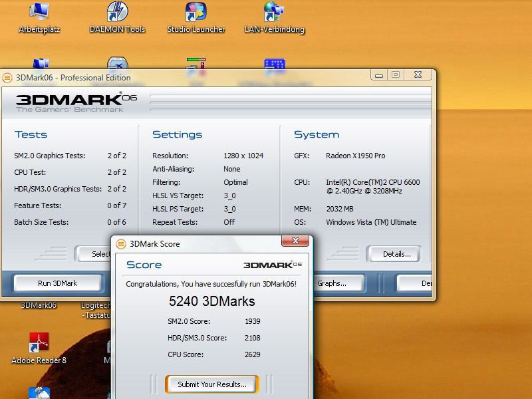Image resolution: width=532 pixels, height=399 pixels.
Task: Click the Intel Core 2 CPU 6600 text
Action: tap(373, 187)
